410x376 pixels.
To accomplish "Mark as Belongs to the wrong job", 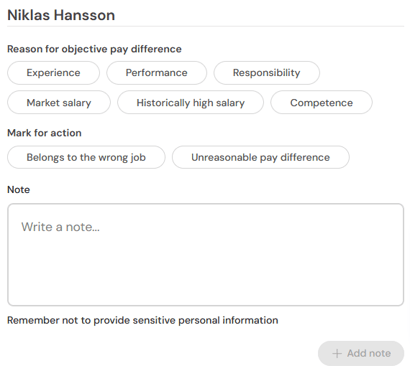I will coord(86,157).
